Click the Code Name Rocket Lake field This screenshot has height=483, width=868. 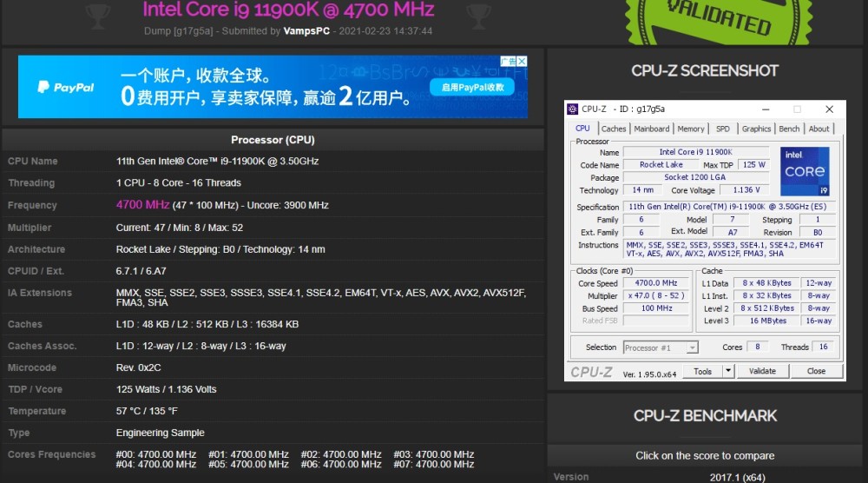(661, 164)
